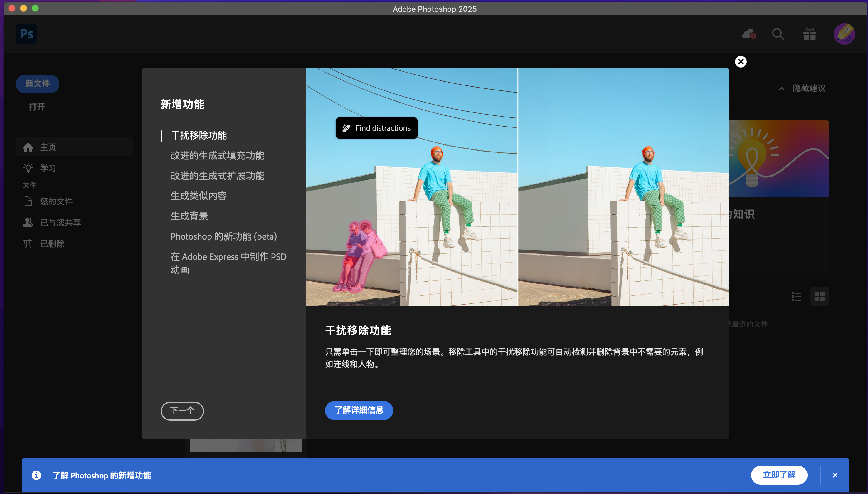The width and height of the screenshot is (868, 494).
Task: Select 改进的生成式填充功能 in feature list
Action: tap(217, 156)
